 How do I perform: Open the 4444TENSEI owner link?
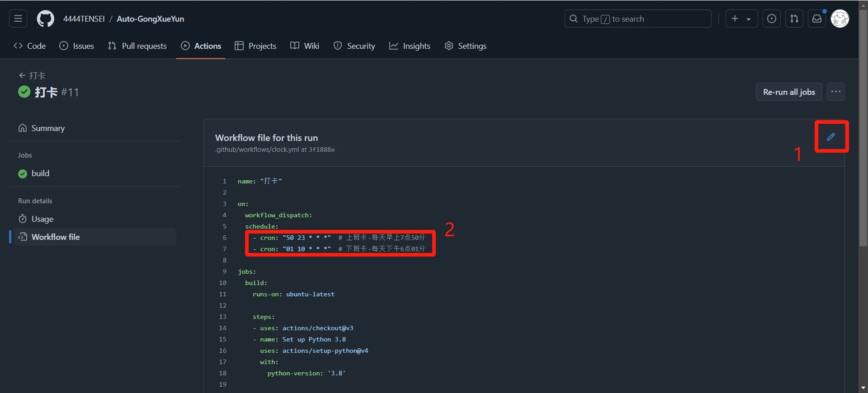[84, 19]
